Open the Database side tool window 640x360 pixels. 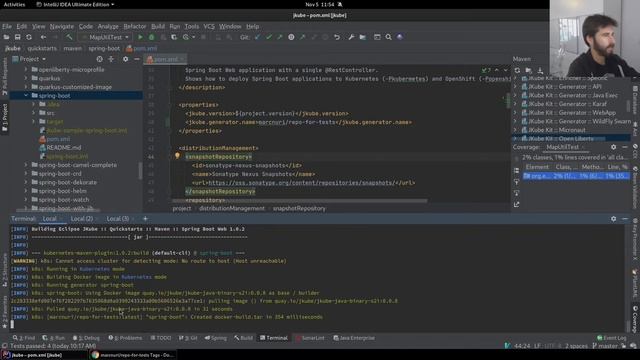tap(635, 100)
